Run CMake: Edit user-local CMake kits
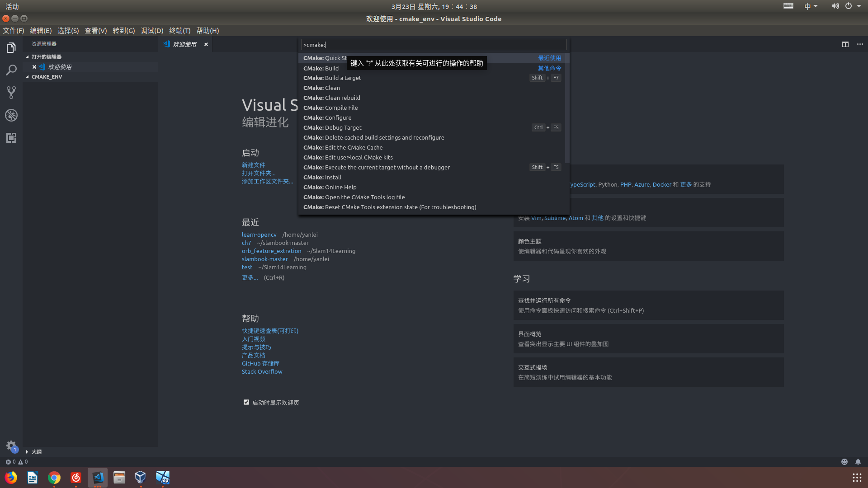Image resolution: width=868 pixels, height=488 pixels. [432, 157]
